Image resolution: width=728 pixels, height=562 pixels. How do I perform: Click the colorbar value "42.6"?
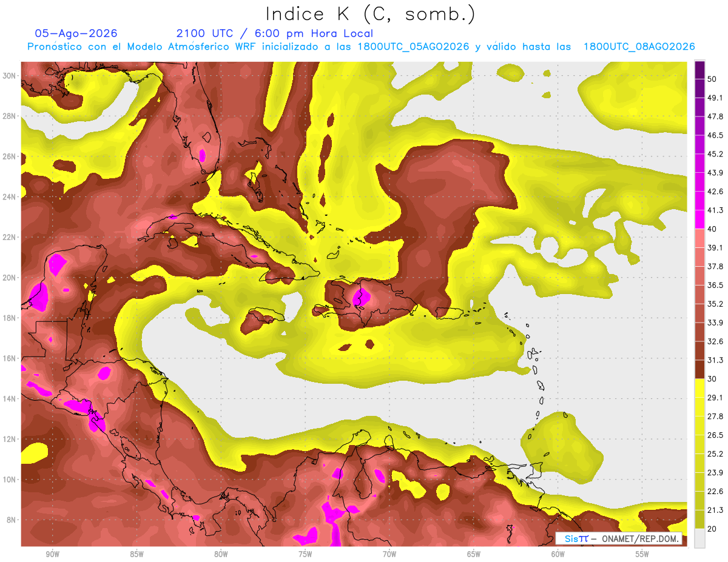(x=716, y=192)
